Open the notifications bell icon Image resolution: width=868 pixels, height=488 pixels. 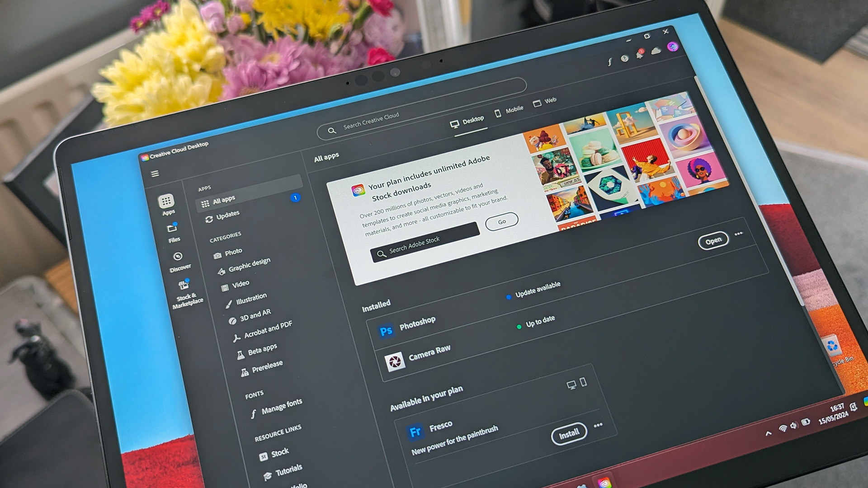tap(640, 54)
